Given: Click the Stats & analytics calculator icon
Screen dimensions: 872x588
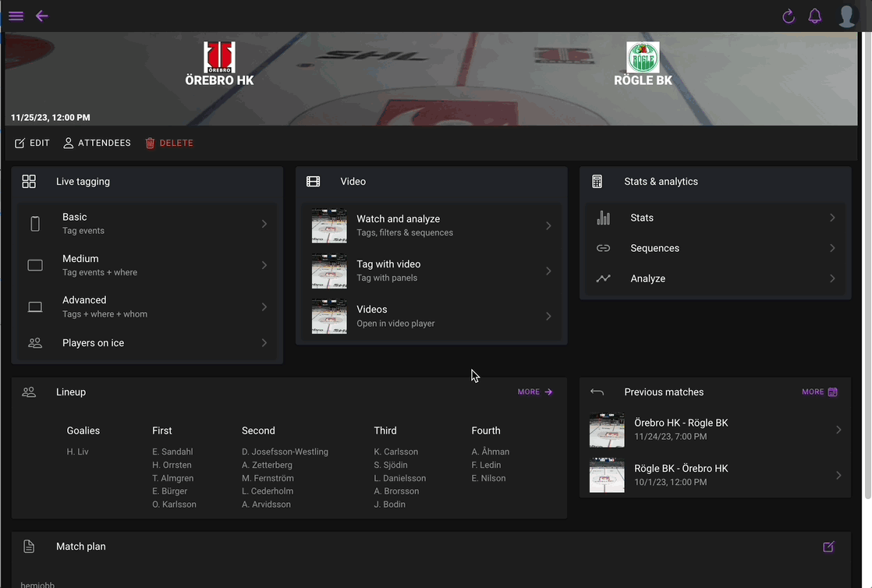Looking at the screenshot, I should [x=597, y=182].
